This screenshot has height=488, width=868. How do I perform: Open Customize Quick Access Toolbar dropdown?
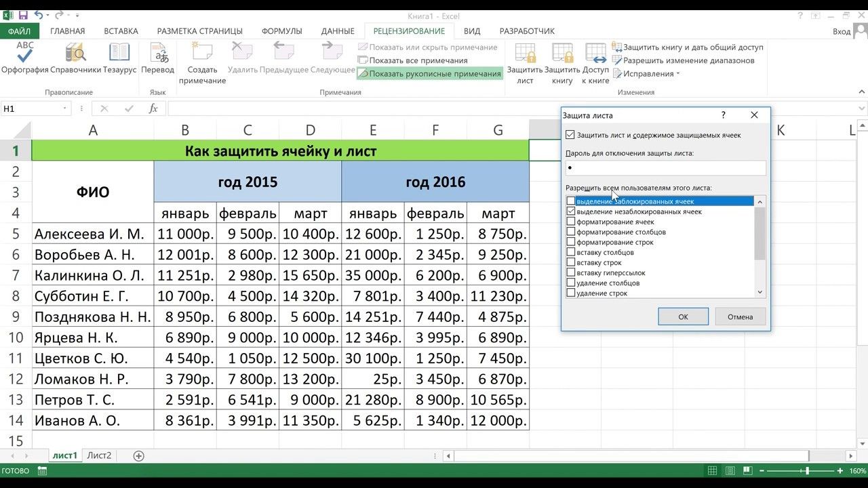pyautogui.click(x=76, y=15)
